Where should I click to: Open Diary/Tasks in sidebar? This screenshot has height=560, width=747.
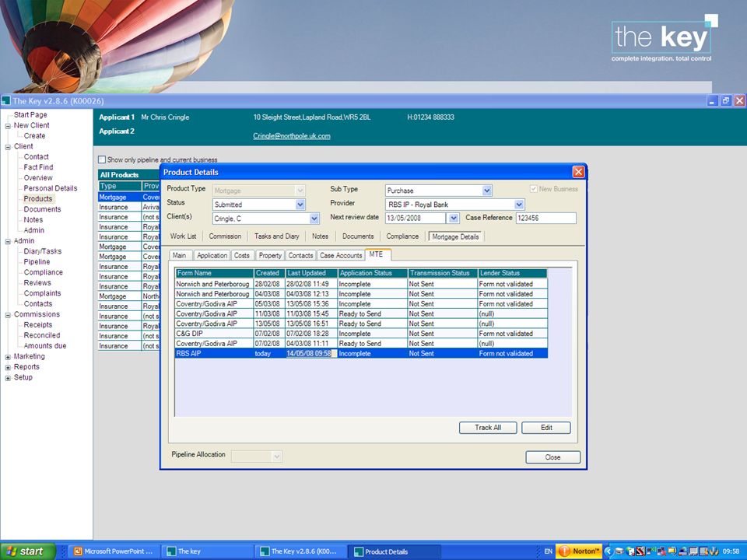[43, 251]
